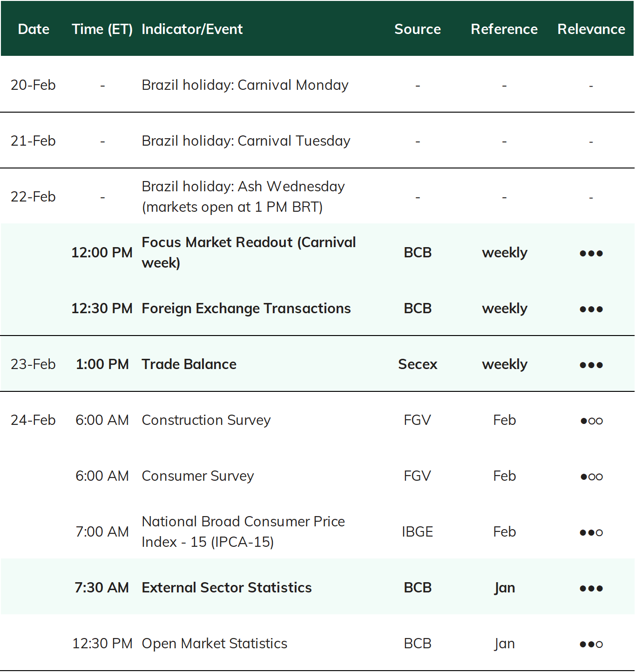635x672 pixels.
Task: Click the Secex source cell
Action: [418, 364]
